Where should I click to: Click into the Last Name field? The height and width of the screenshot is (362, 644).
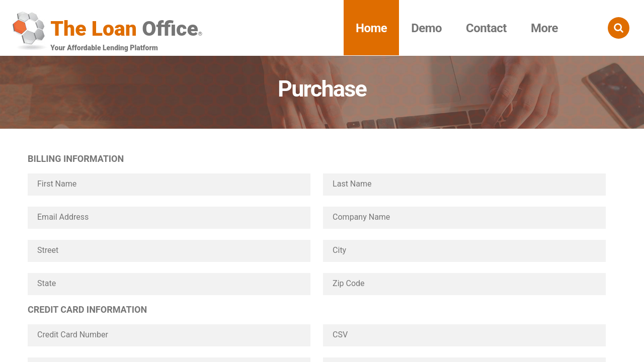pyautogui.click(x=464, y=185)
